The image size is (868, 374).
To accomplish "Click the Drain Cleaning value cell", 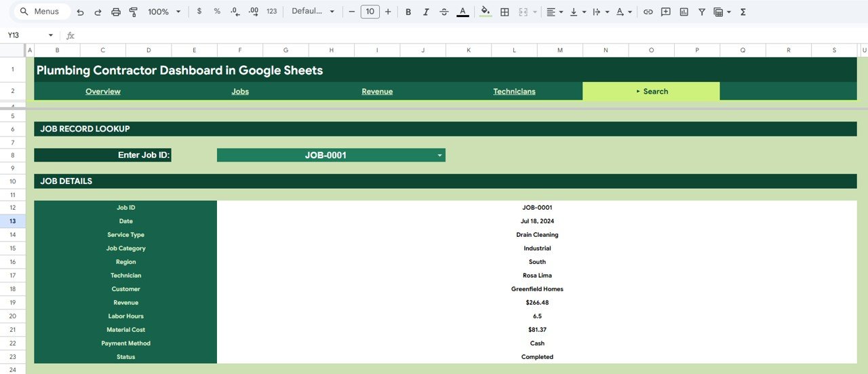I will (537, 235).
